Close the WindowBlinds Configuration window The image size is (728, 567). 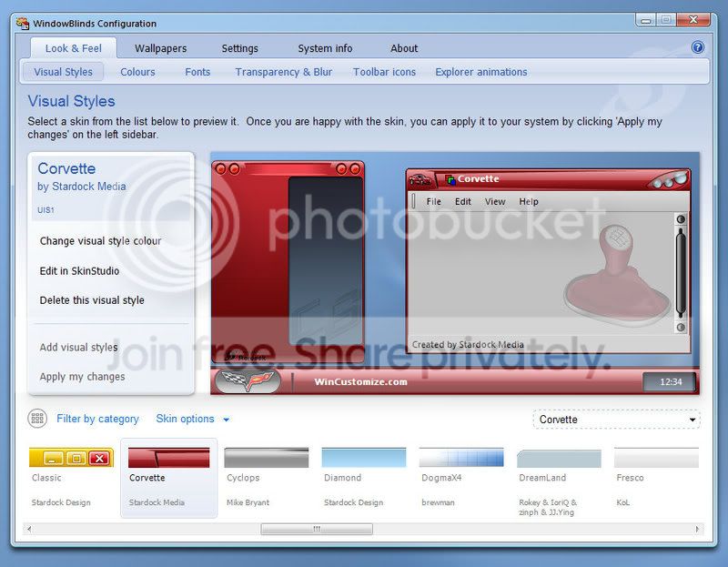[x=693, y=20]
